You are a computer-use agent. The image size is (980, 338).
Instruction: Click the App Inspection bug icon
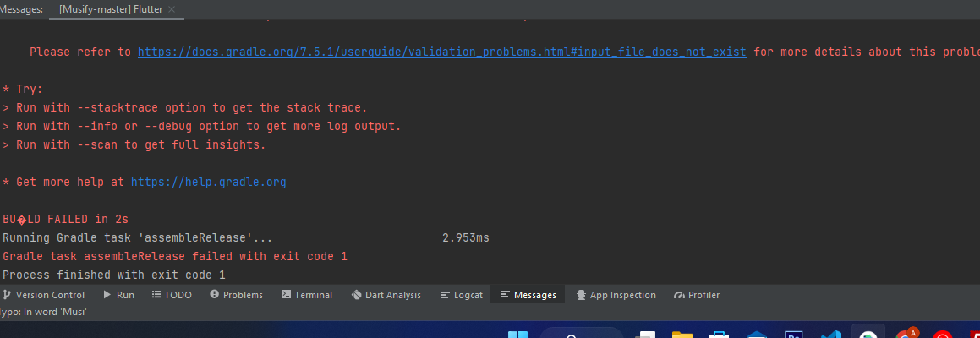(x=581, y=295)
